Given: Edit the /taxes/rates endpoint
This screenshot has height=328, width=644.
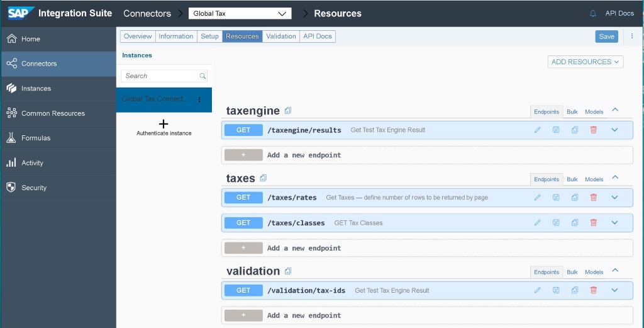Looking at the screenshot, I should 537,197.
